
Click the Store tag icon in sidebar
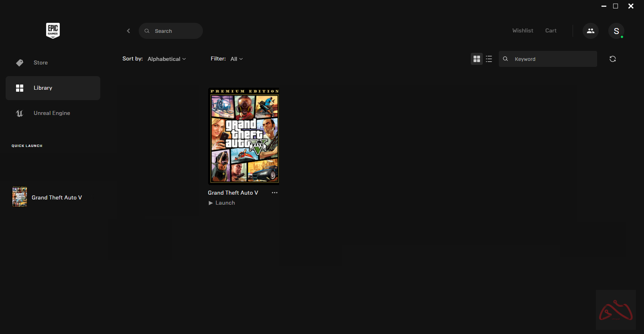click(20, 63)
